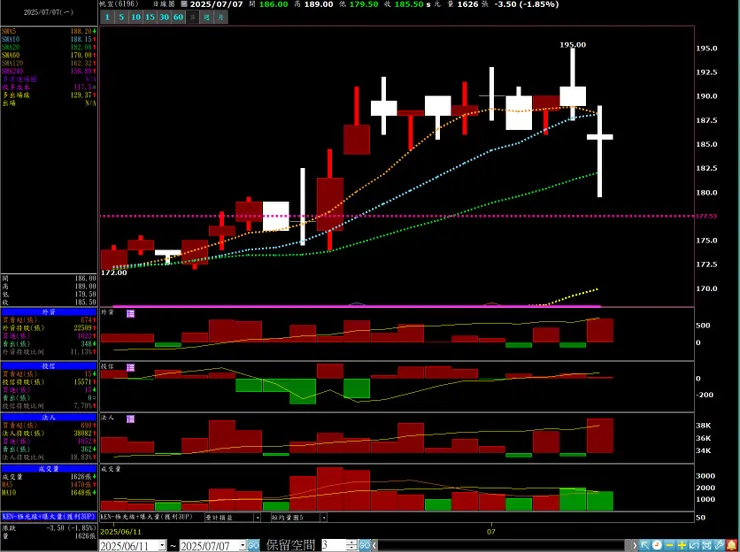Open the clock history icon
The height and width of the screenshot is (552, 740).
click(657, 545)
